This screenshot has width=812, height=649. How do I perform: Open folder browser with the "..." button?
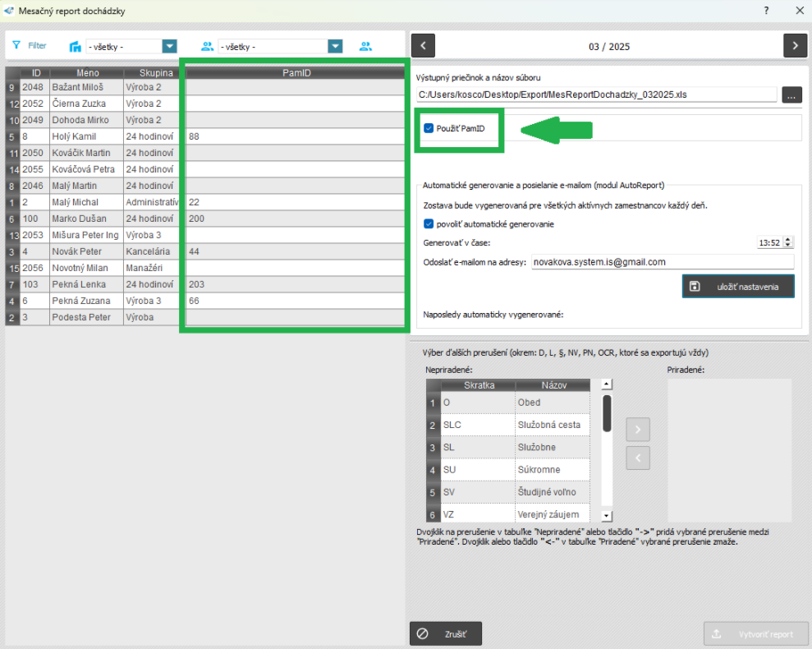(791, 94)
